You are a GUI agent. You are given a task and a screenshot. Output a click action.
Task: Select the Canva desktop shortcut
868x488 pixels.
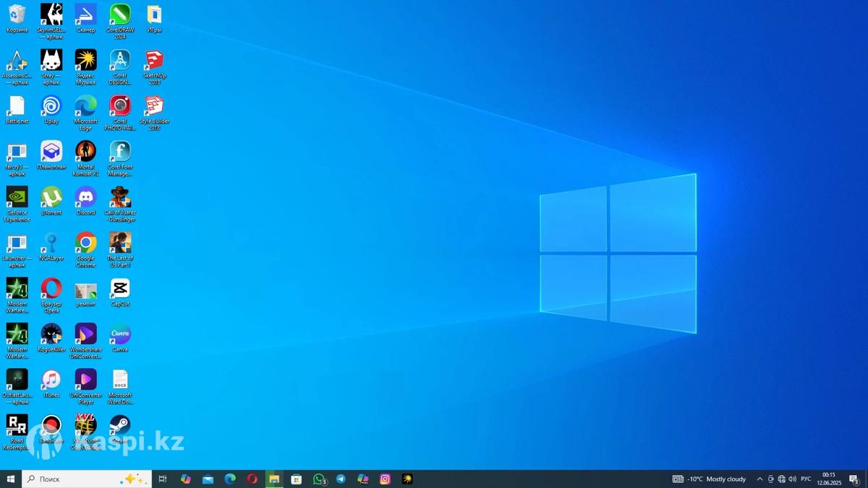[120, 338]
